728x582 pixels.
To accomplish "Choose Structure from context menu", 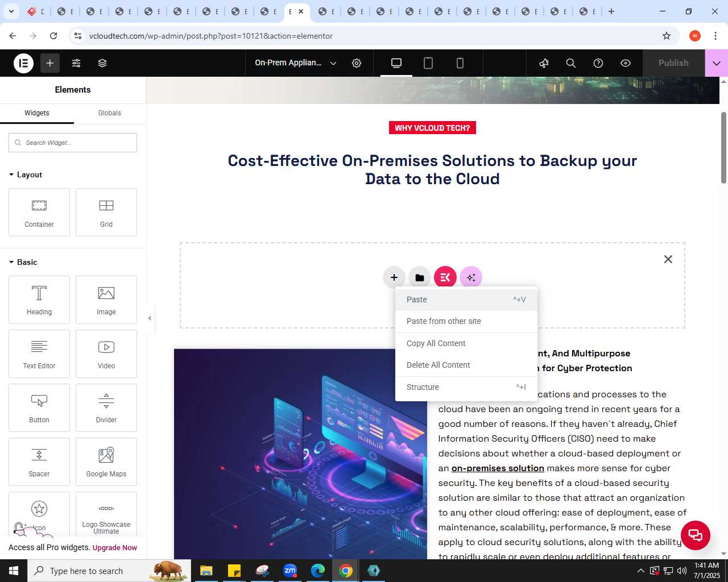I will pos(466,387).
